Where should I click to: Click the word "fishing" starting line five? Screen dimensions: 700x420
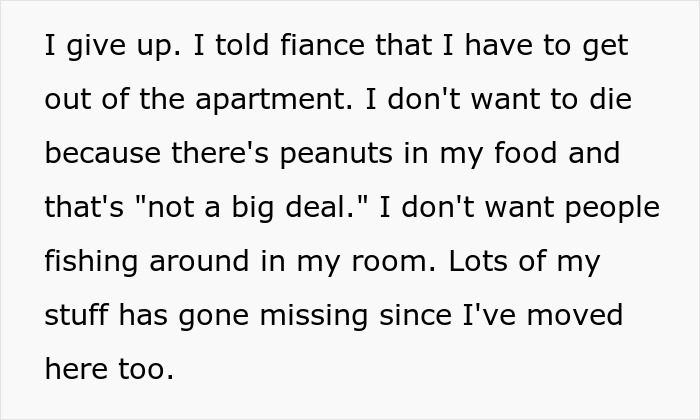(90, 262)
